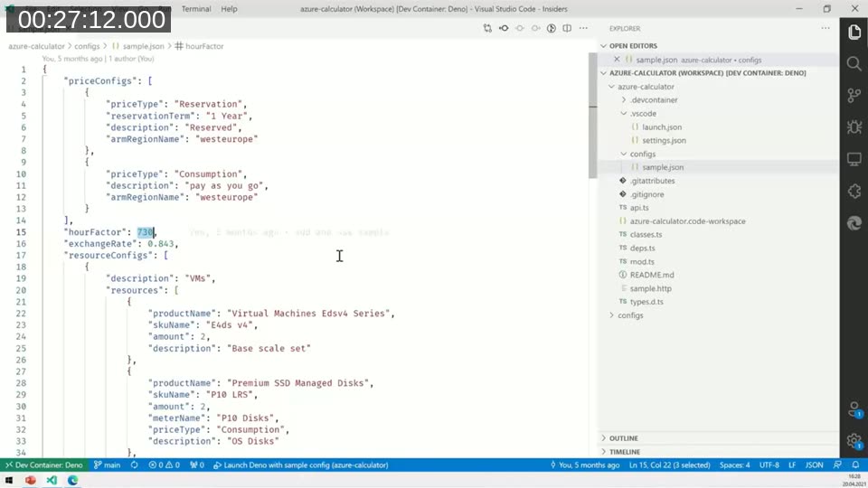Open api.ts in the explorer
Screen dimensions: 868x488
tap(639, 208)
